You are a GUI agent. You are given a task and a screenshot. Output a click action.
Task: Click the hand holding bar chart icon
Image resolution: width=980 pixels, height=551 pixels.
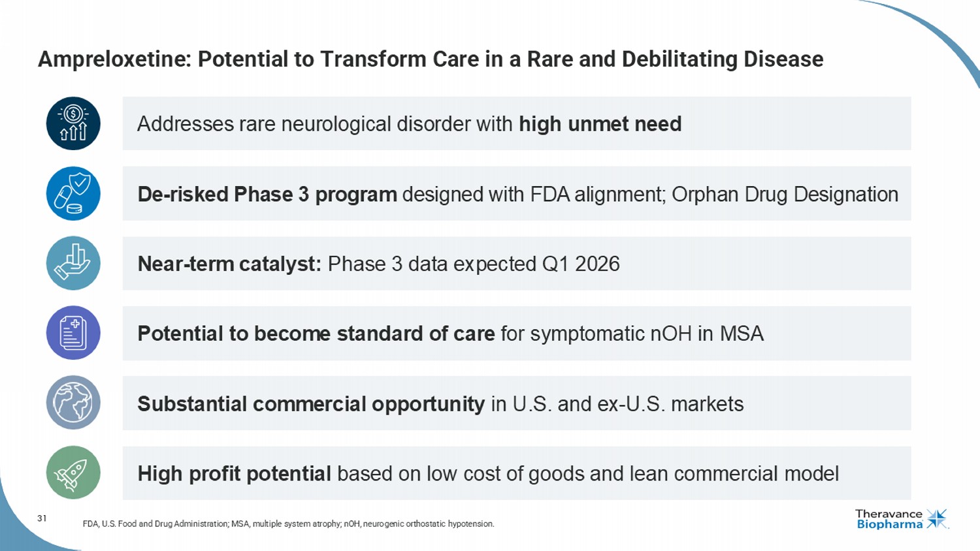pyautogui.click(x=73, y=263)
